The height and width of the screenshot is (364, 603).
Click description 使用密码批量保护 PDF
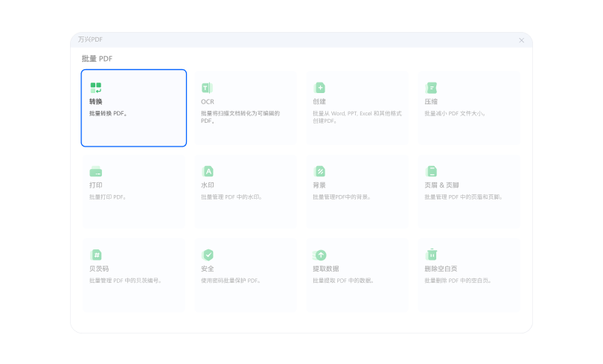(231, 280)
